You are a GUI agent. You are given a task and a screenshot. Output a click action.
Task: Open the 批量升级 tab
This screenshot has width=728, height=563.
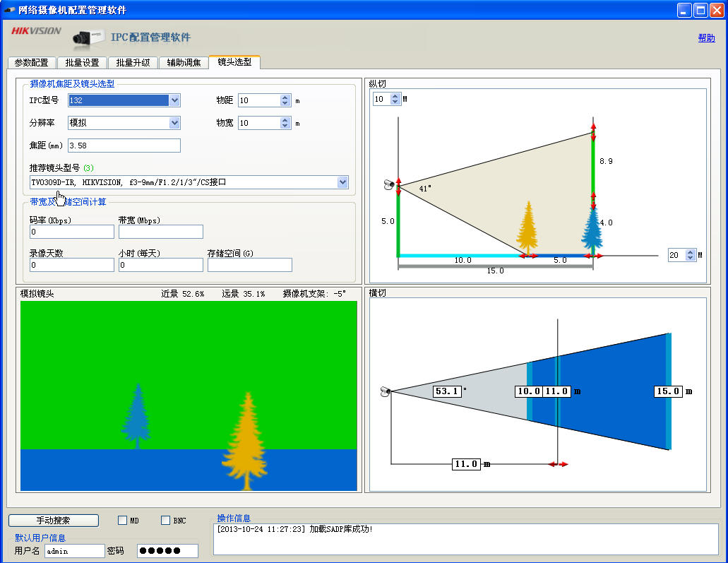pos(133,63)
